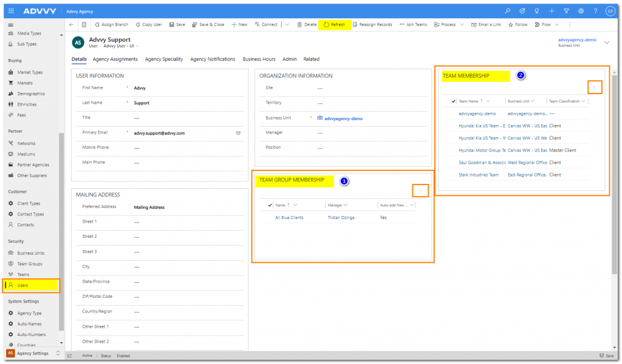Screen dimensions: 622x364
Task: Expand the header chevron beside Business Unit
Action: coord(606,42)
